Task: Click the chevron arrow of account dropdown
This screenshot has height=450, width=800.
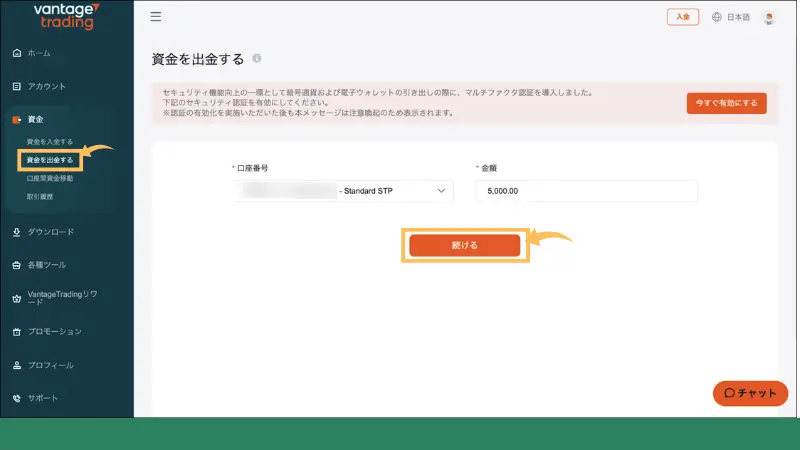Action: click(441, 191)
